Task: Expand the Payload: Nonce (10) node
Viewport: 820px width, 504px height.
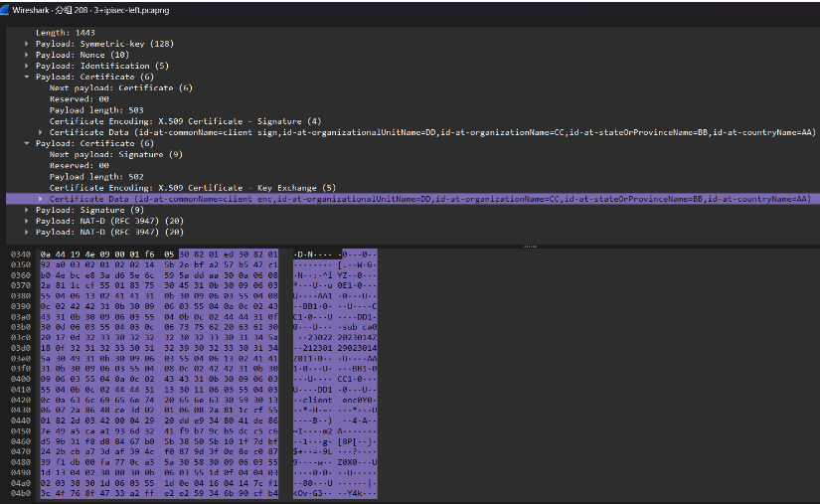Action: [x=27, y=55]
